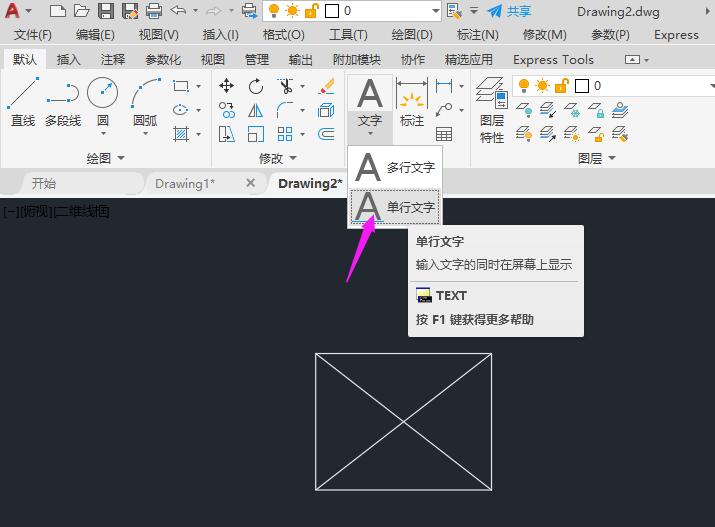Select the Scale tool icon
Image resolution: width=715 pixels, height=527 pixels.
pos(255,134)
